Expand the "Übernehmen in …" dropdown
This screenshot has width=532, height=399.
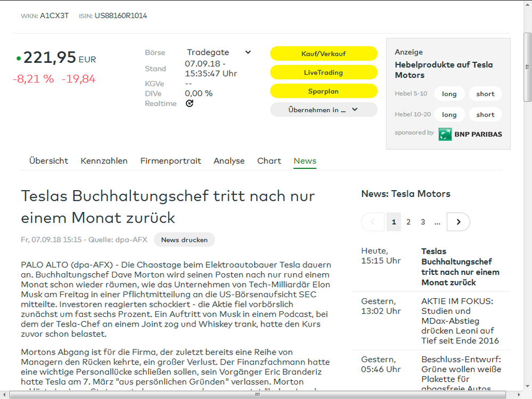click(323, 110)
